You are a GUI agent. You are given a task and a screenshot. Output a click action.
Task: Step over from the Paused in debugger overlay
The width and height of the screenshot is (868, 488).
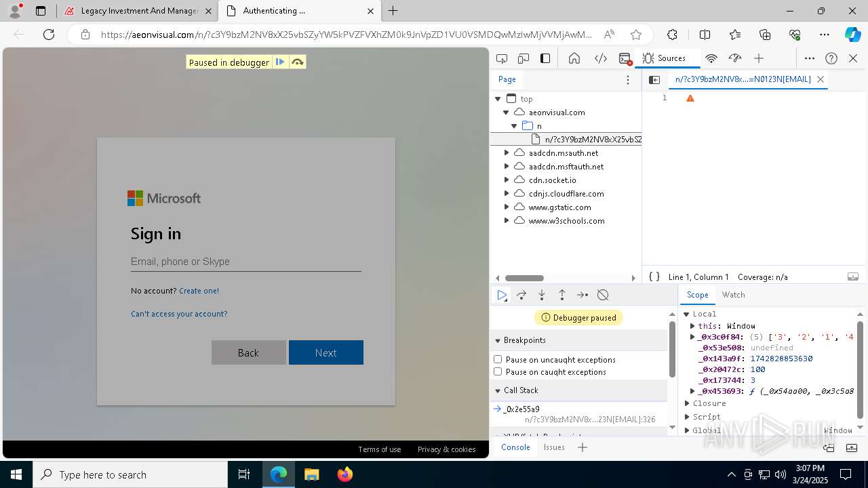[297, 62]
